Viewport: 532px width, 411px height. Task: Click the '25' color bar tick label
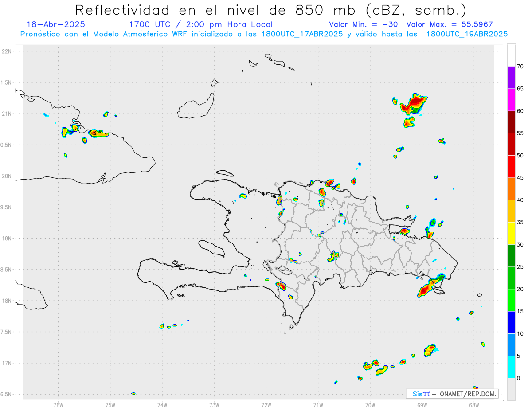tap(520, 267)
